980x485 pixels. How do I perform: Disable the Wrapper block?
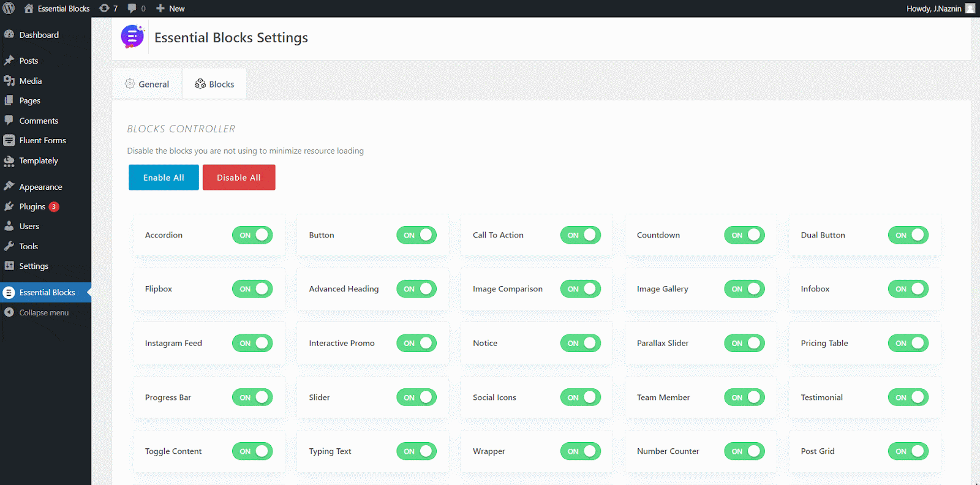pyautogui.click(x=581, y=451)
